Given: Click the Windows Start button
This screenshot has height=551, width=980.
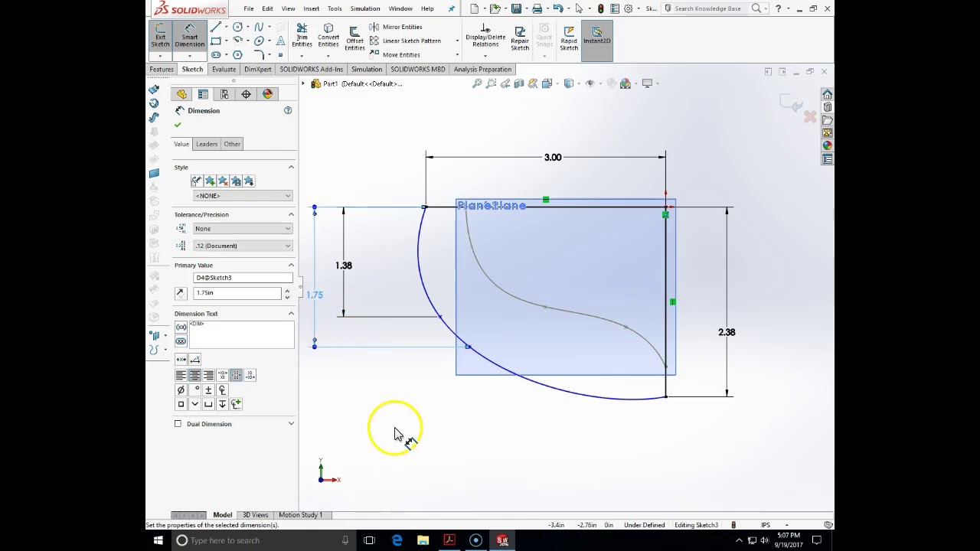Looking at the screenshot, I should click(x=158, y=540).
